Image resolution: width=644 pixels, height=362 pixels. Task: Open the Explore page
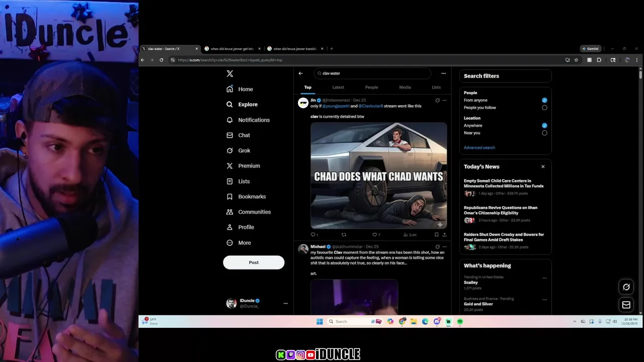[242, 105]
